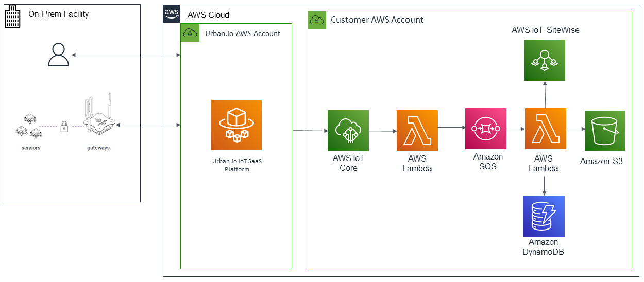Click the user person icon
This screenshot has width=644, height=282.
(58, 55)
